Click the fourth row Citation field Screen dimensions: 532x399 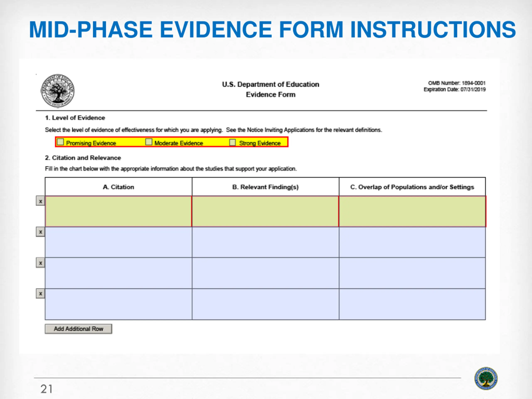pos(119,304)
